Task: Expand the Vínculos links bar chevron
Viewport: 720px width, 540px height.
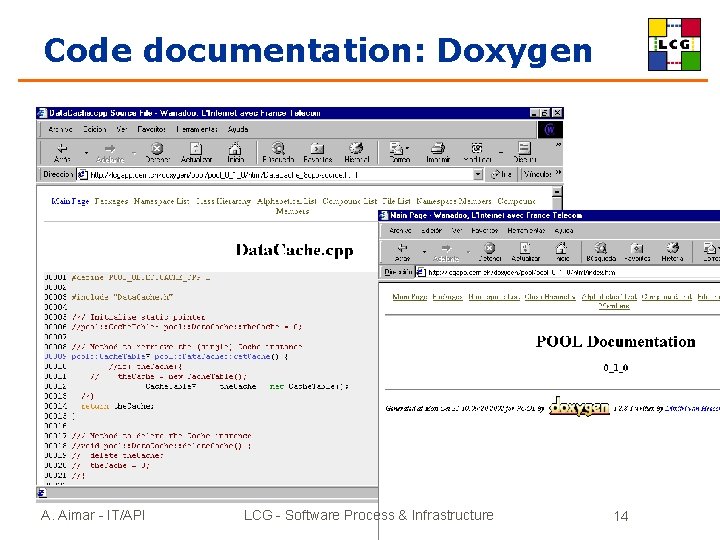Action: coord(558,173)
